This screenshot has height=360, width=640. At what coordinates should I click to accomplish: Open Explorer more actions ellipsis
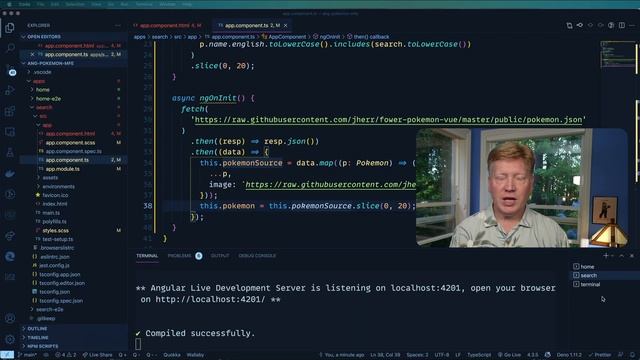pos(118,25)
